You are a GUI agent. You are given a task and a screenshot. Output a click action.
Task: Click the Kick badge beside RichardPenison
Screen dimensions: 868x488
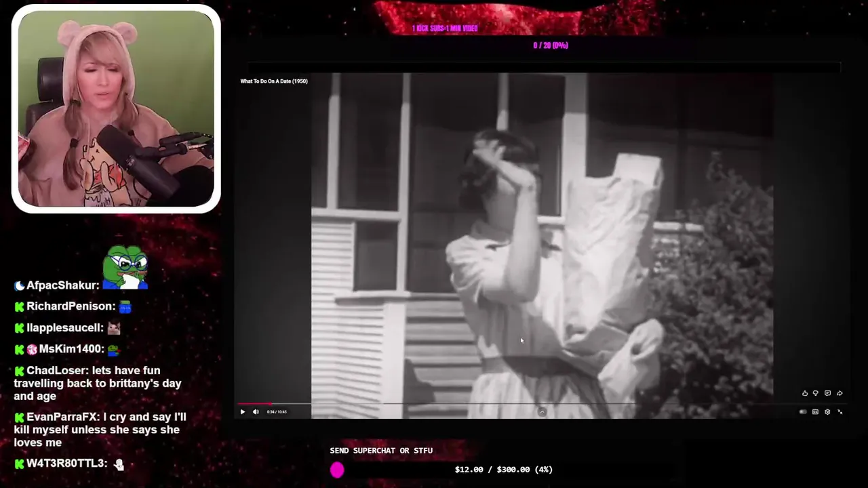19,307
